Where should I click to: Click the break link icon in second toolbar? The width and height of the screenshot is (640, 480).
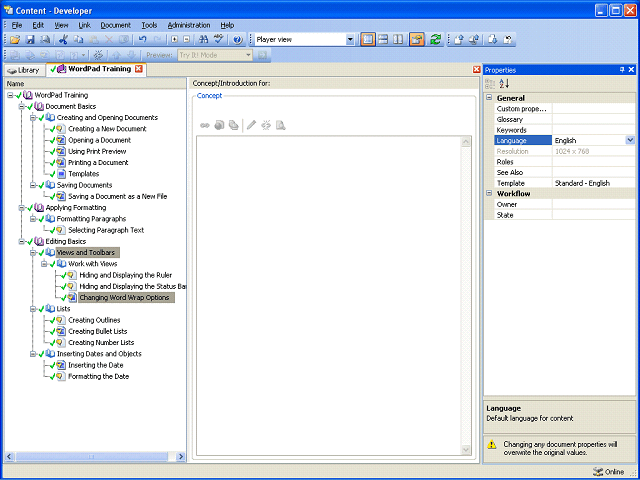[x=98, y=55]
